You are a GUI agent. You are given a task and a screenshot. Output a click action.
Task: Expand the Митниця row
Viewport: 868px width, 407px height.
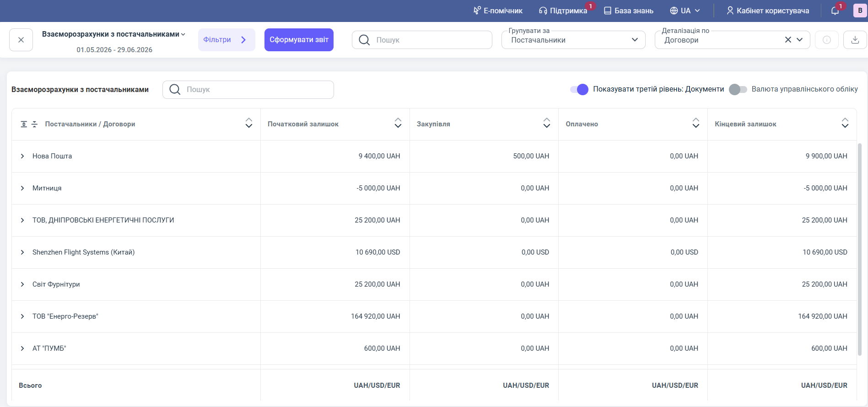tap(22, 188)
